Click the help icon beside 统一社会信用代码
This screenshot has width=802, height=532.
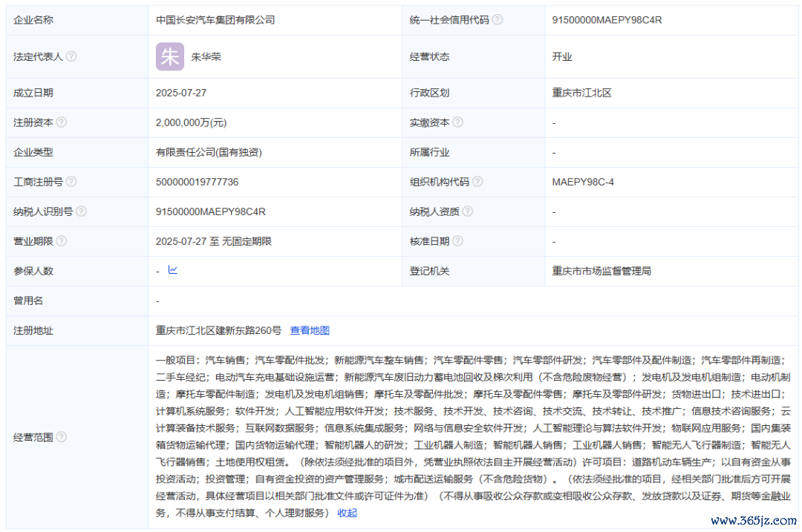pos(497,19)
